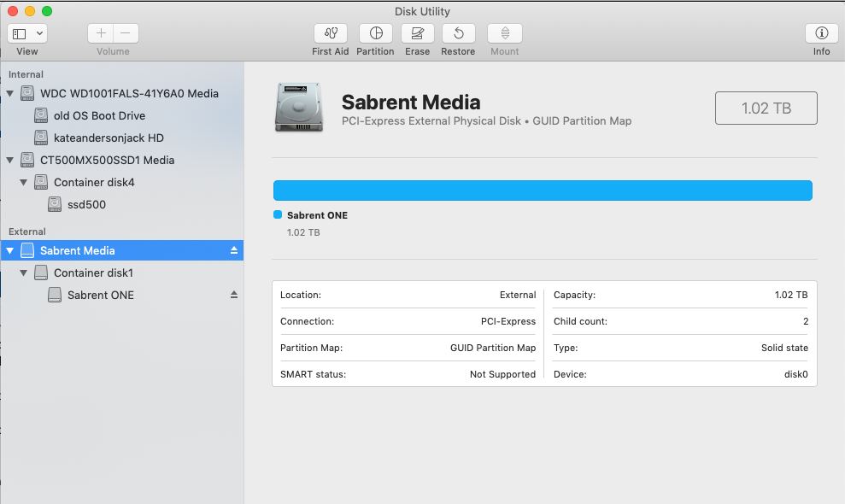
Task: Click the SMART status Not Supported value
Action: click(502, 374)
